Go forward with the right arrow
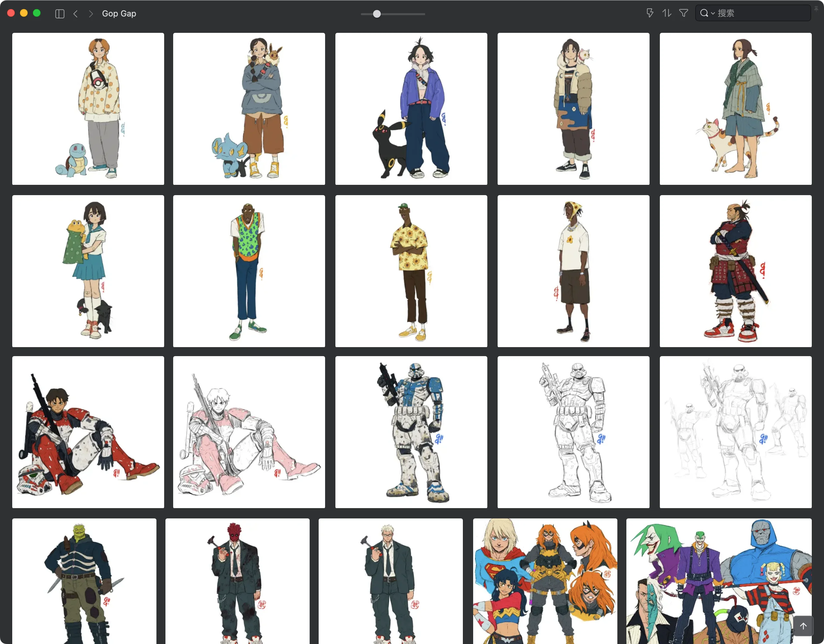The image size is (824, 644). (x=90, y=14)
